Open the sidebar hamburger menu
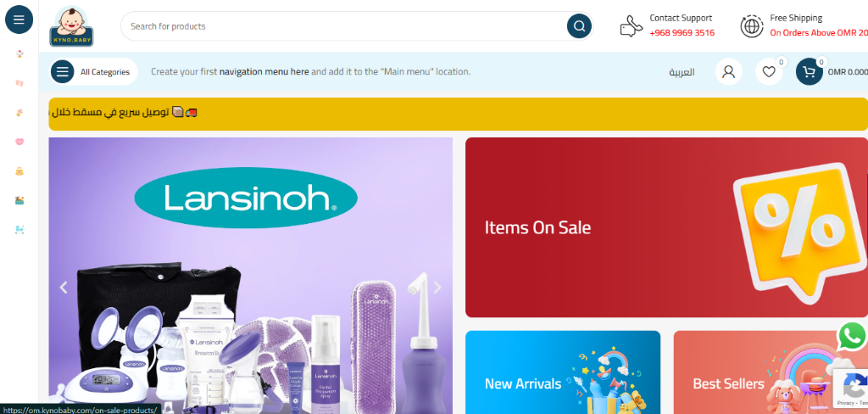Screen dimensions: 868x414 pos(19,20)
